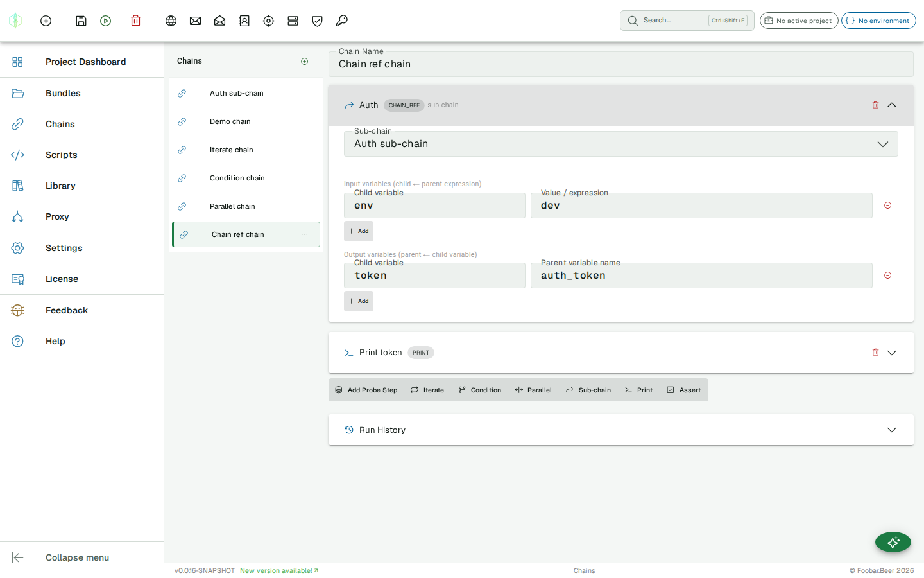This screenshot has height=578, width=924.
Task: Click the Run History clock icon
Action: (x=349, y=430)
